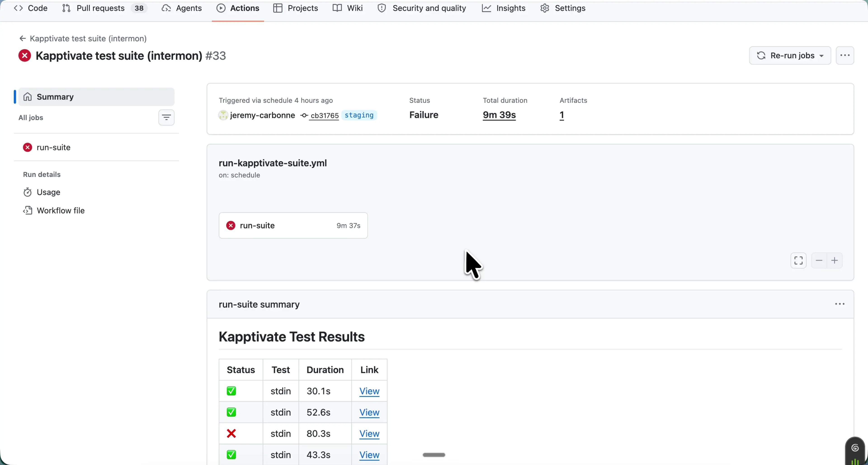Image resolution: width=868 pixels, height=465 pixels.
Task: Click the filter jobs icon
Action: (166, 118)
